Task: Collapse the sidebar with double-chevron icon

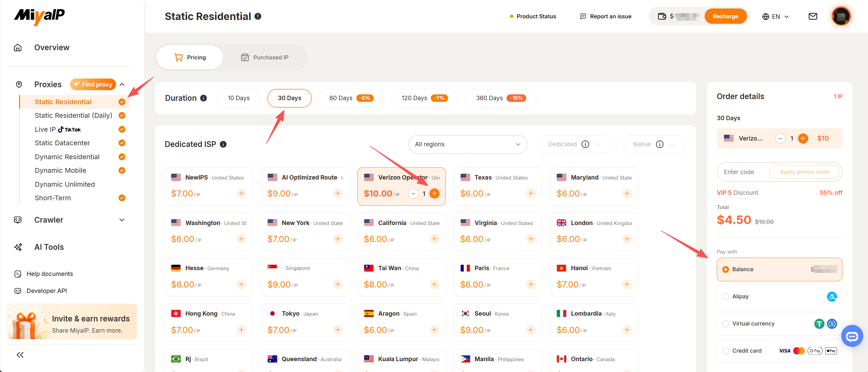Action: coord(20,355)
